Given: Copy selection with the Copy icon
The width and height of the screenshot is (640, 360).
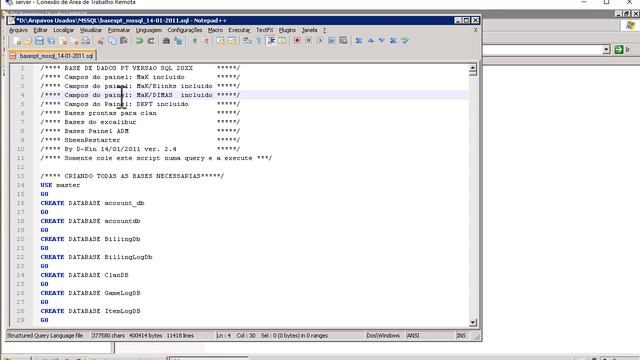Looking at the screenshot, I should [x=112, y=41].
